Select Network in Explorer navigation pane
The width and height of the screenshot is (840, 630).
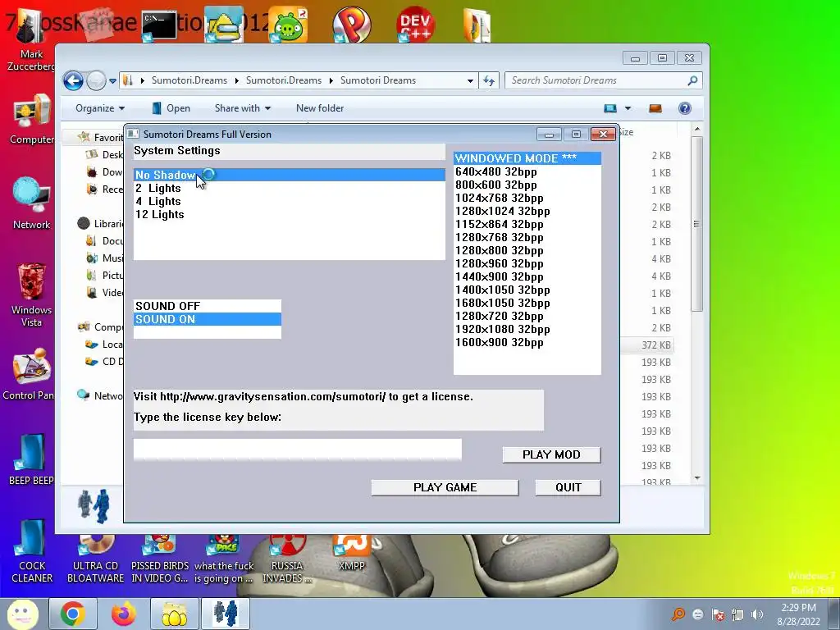(101, 396)
